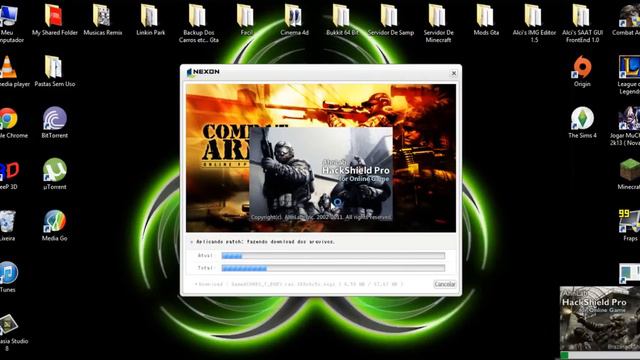Click the Atual download progress bar
This screenshot has width=640, height=360.
coord(333,256)
